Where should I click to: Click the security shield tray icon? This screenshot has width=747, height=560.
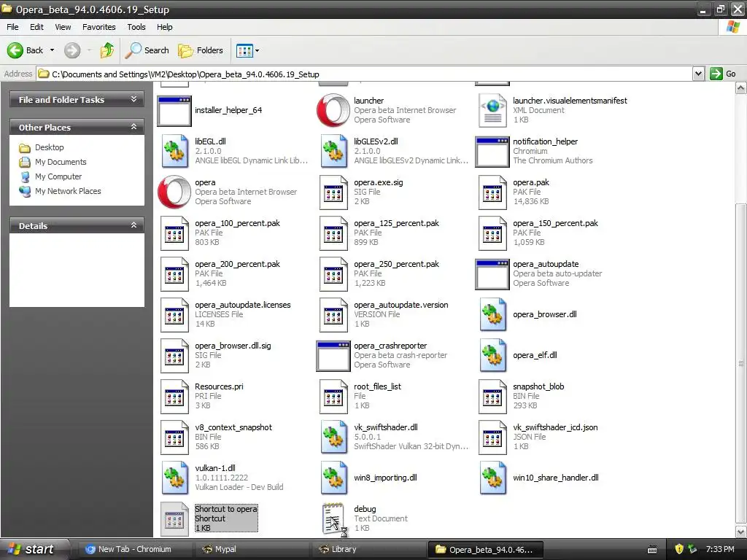tap(679, 549)
